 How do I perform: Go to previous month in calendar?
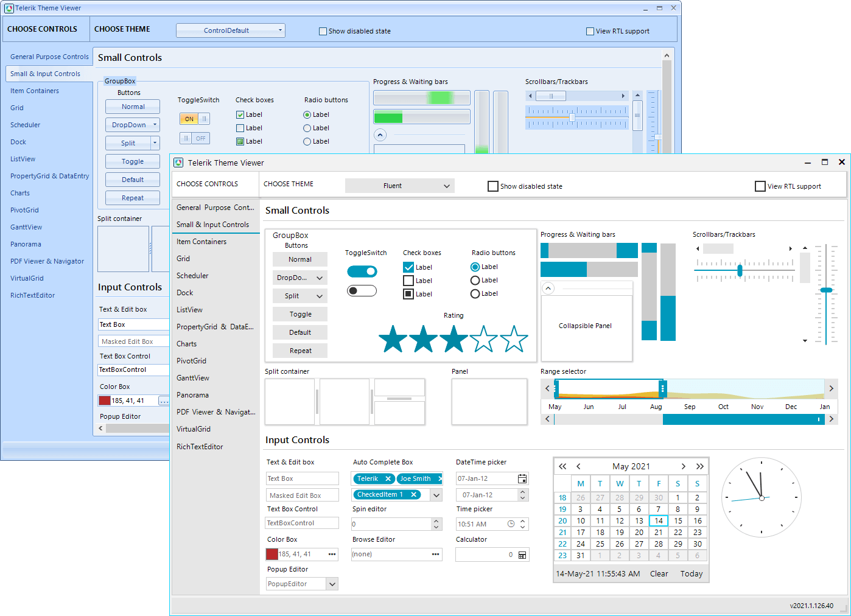(x=578, y=466)
